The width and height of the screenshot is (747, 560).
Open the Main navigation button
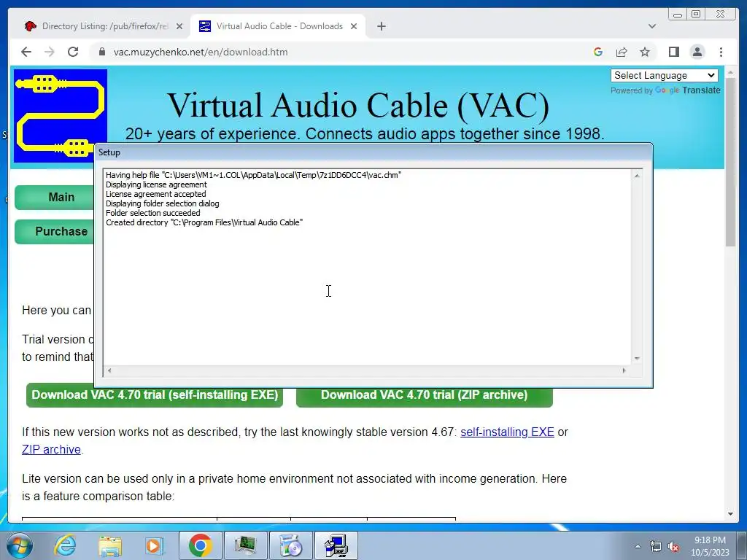point(55,197)
